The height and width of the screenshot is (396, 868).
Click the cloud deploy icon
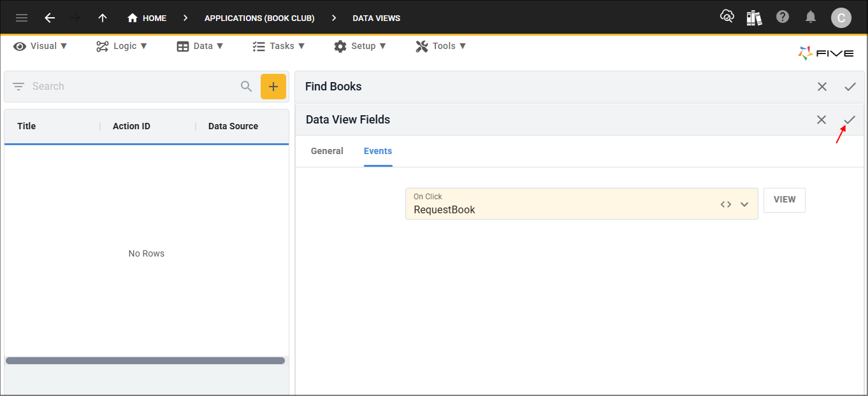point(727,17)
